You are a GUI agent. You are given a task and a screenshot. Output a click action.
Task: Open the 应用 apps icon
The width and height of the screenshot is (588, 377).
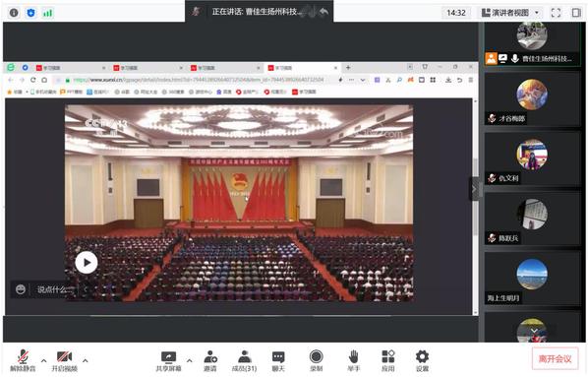pos(388,356)
